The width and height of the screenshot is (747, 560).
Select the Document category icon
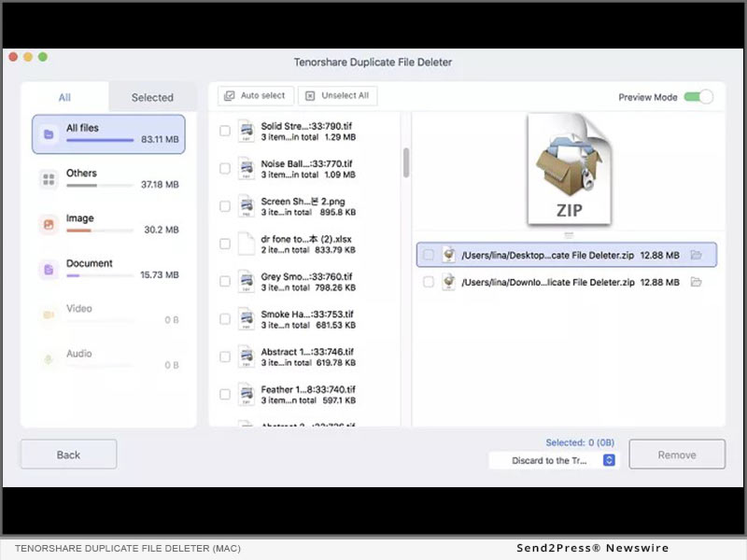48,270
